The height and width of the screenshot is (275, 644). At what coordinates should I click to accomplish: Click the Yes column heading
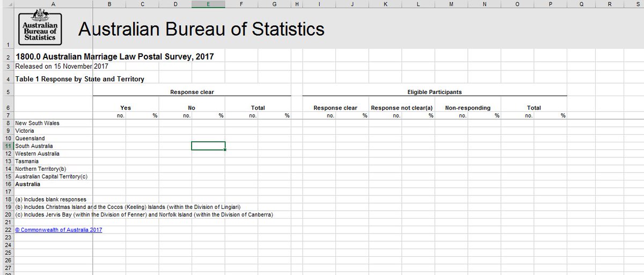[126, 108]
